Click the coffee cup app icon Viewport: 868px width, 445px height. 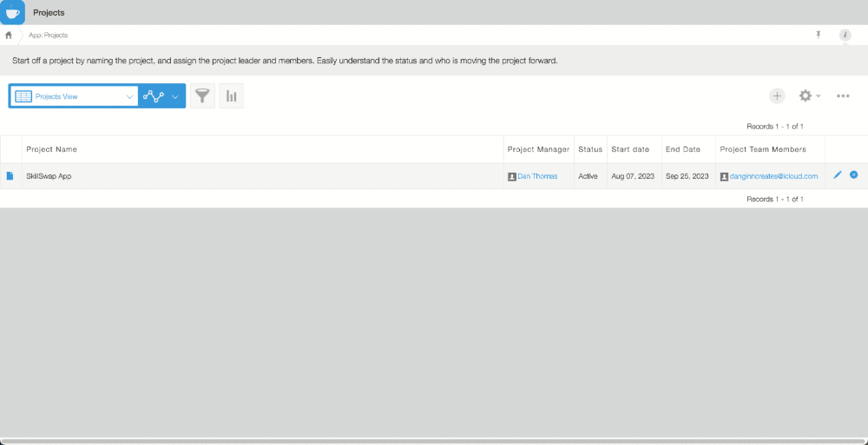click(x=12, y=12)
